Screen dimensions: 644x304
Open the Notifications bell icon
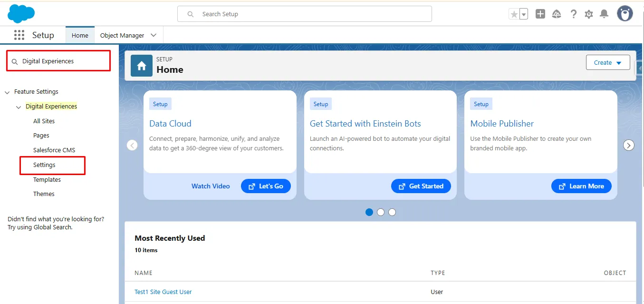pyautogui.click(x=604, y=14)
